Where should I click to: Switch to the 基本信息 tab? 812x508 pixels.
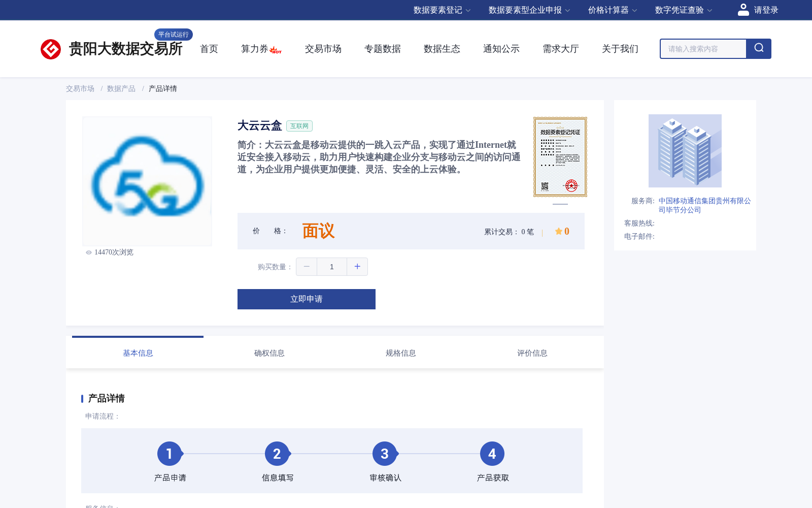138,353
